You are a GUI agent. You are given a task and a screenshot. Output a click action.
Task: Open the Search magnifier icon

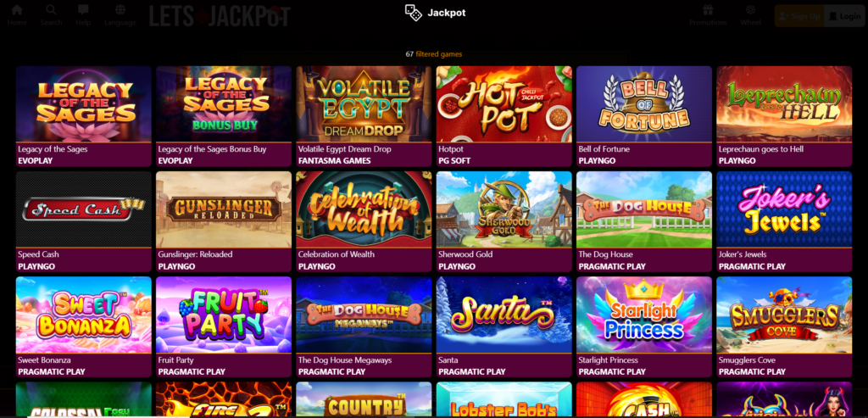(x=51, y=10)
